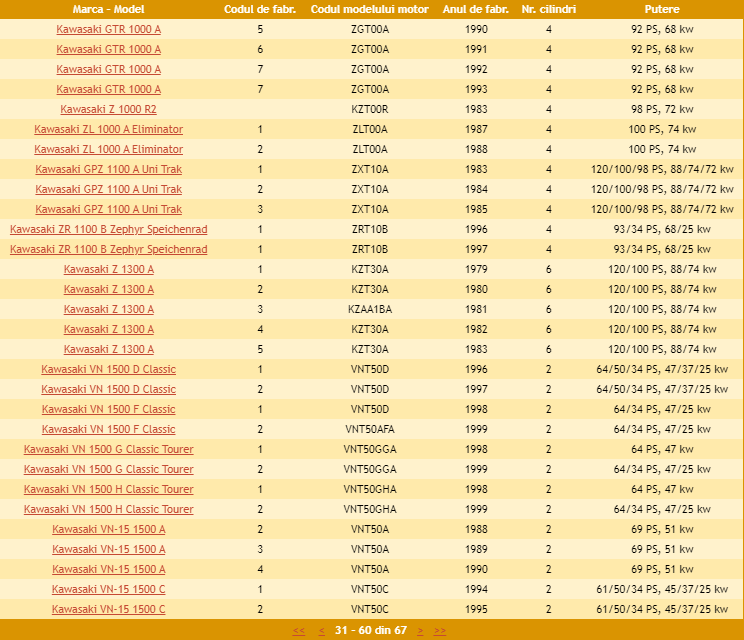
Task: Go to the first page using << link
Action: tap(299, 630)
